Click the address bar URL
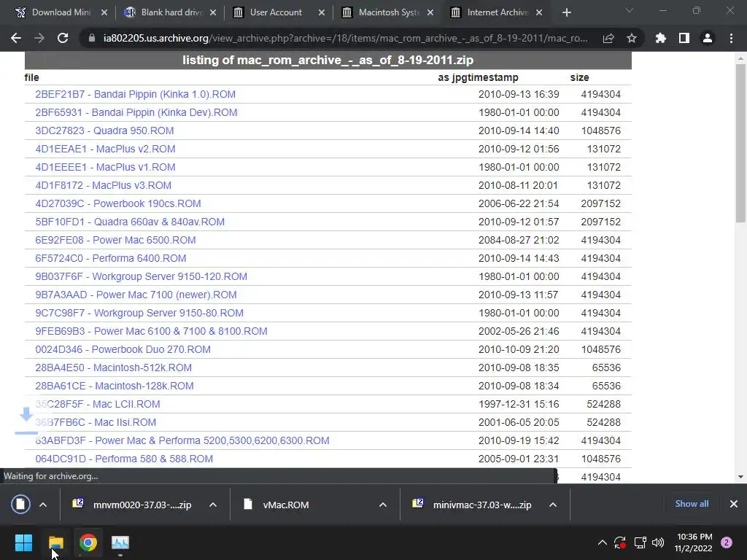The height and width of the screenshot is (560, 747). coord(345,38)
